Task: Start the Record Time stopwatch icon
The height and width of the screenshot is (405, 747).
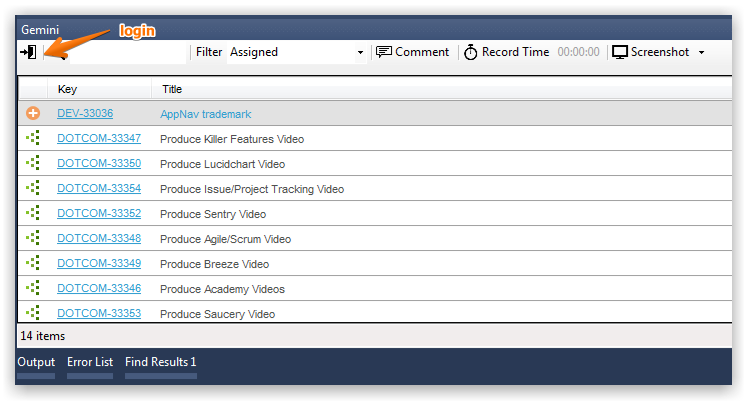Action: [470, 52]
